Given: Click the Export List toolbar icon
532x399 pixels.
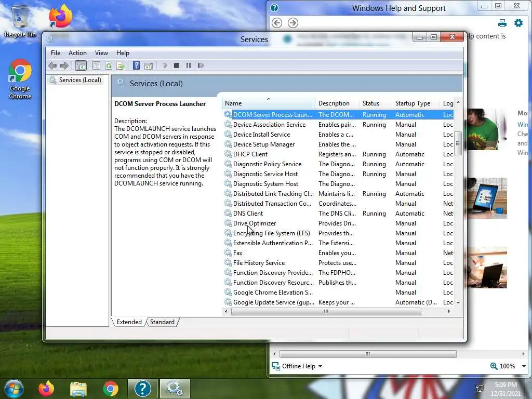Looking at the screenshot, I should (x=121, y=65).
